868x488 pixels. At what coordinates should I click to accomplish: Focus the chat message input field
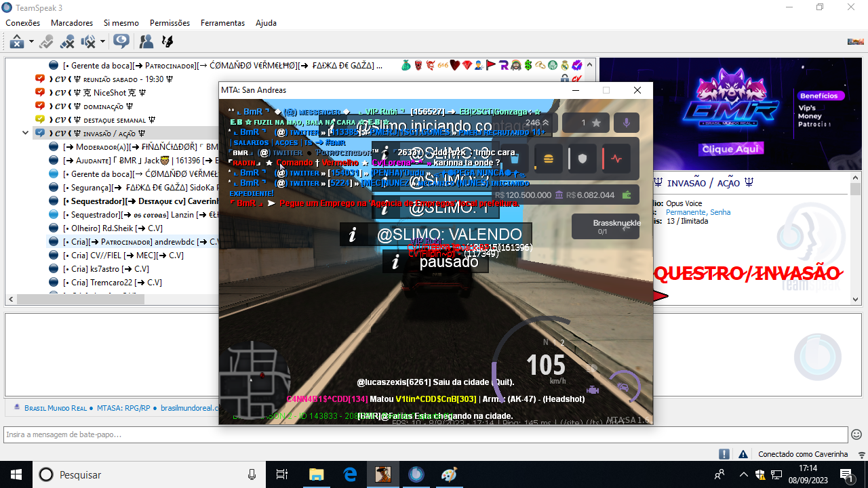[x=426, y=434]
